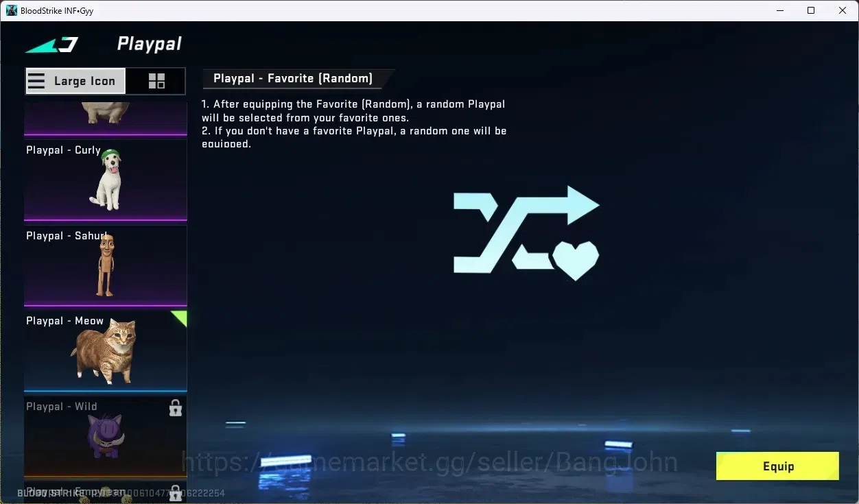Click the Playpal - Favorite (Random) header
Viewport: 859px width, 504px height.
coord(293,78)
